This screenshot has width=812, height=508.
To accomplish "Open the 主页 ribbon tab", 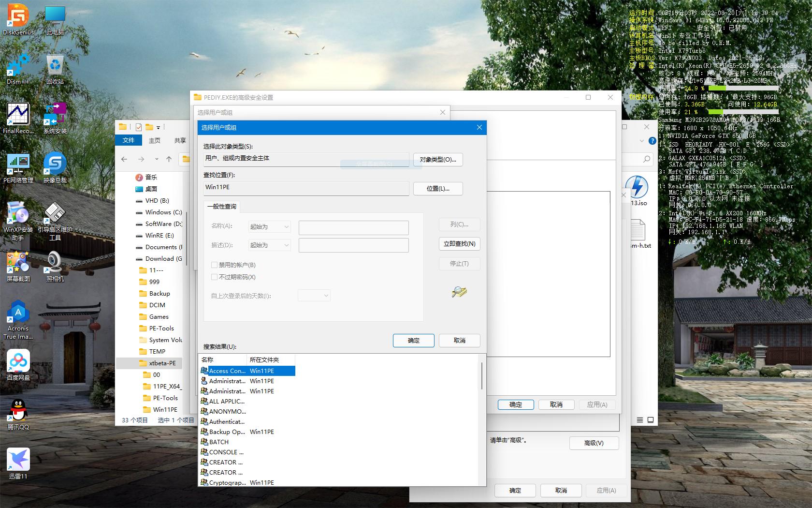I will click(x=155, y=140).
